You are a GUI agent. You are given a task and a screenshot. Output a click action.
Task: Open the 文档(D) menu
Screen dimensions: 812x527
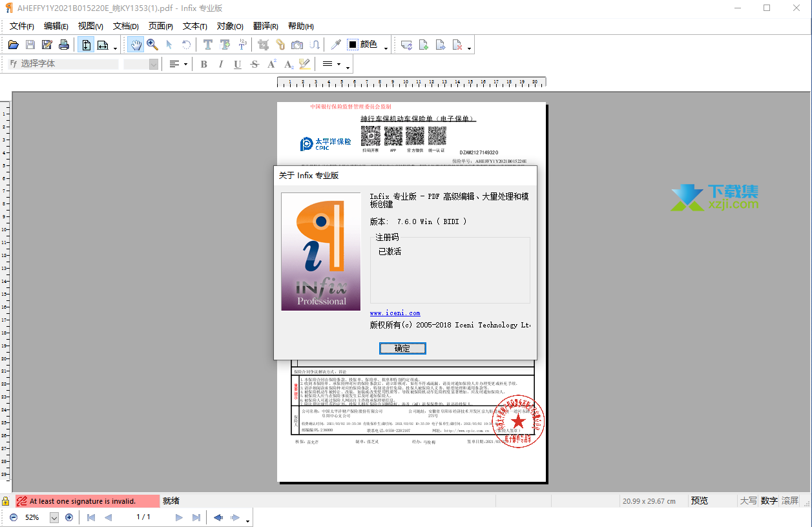click(x=126, y=26)
